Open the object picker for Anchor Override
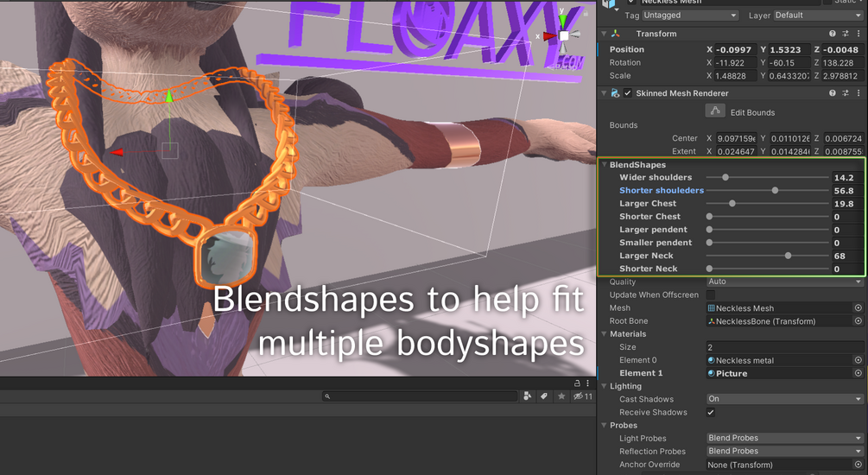868x475 pixels. (x=858, y=465)
